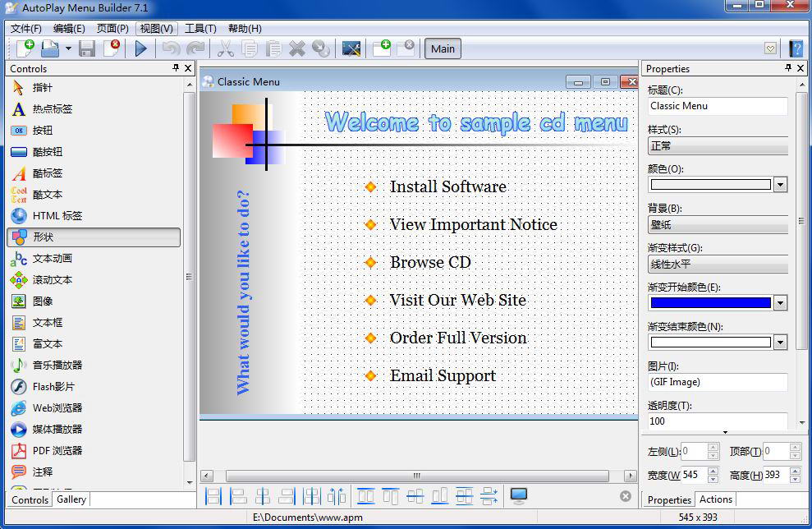Switch to the Actions tab
The image size is (812, 529).
716,499
